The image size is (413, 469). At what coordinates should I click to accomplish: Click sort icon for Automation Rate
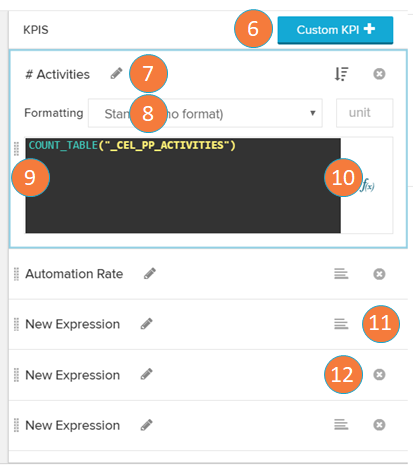click(341, 274)
